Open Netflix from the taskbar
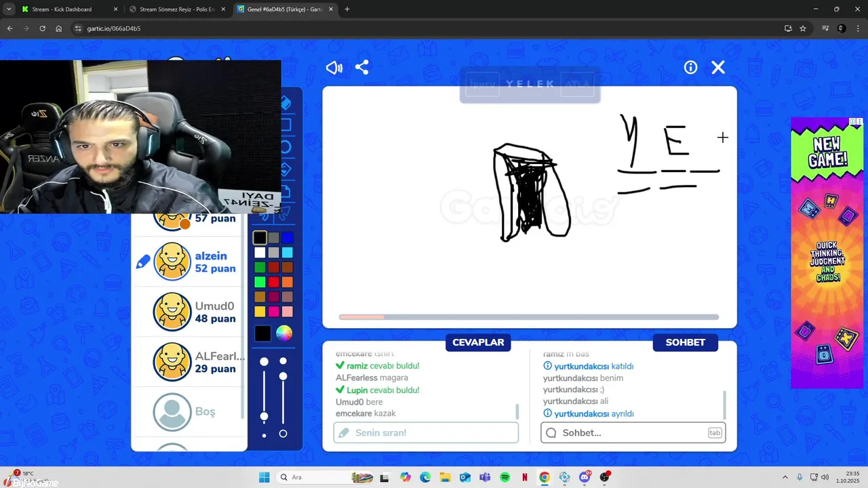 coord(524,477)
